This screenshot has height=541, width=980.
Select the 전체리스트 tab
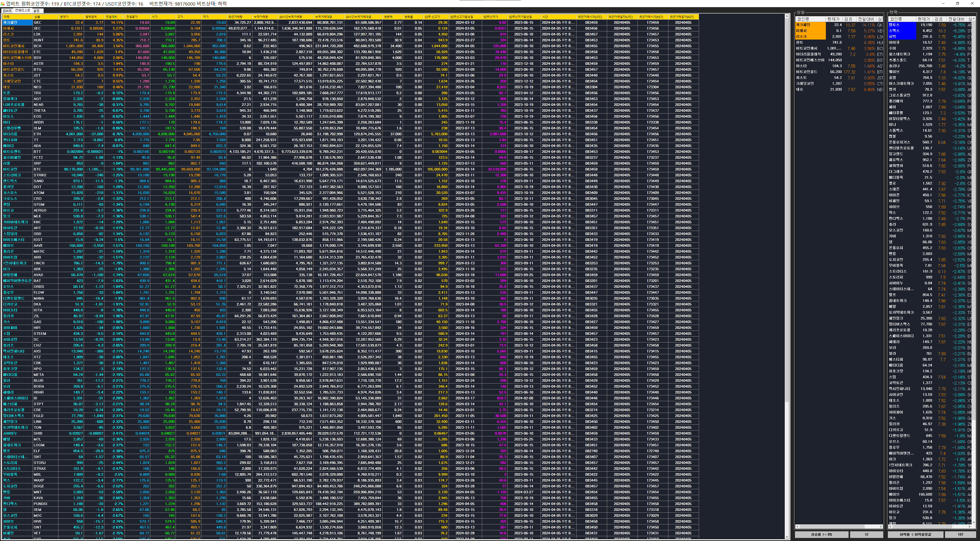pyautogui.click(x=22, y=11)
